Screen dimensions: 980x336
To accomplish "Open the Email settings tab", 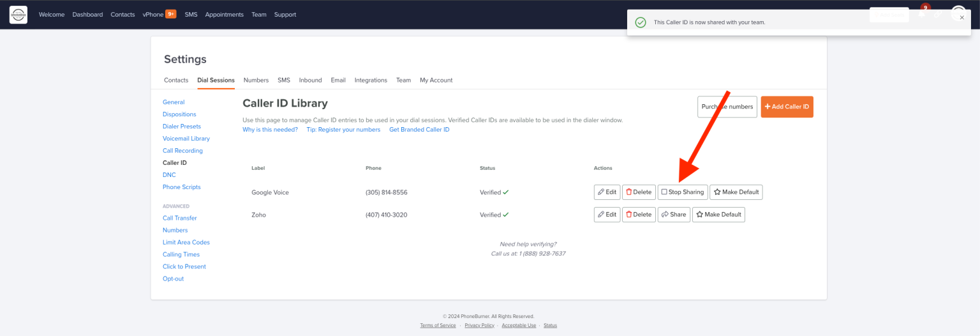I will (338, 80).
